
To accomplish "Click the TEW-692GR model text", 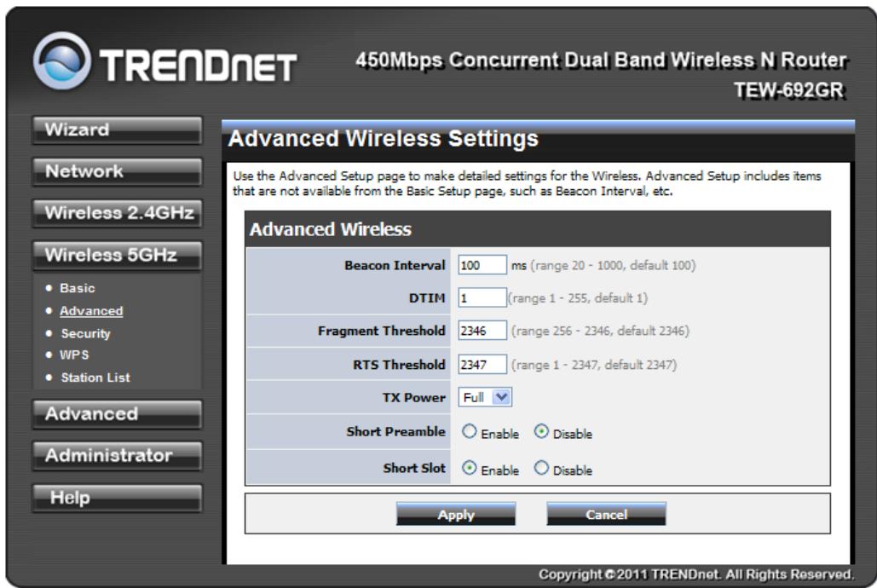I will pos(789,89).
